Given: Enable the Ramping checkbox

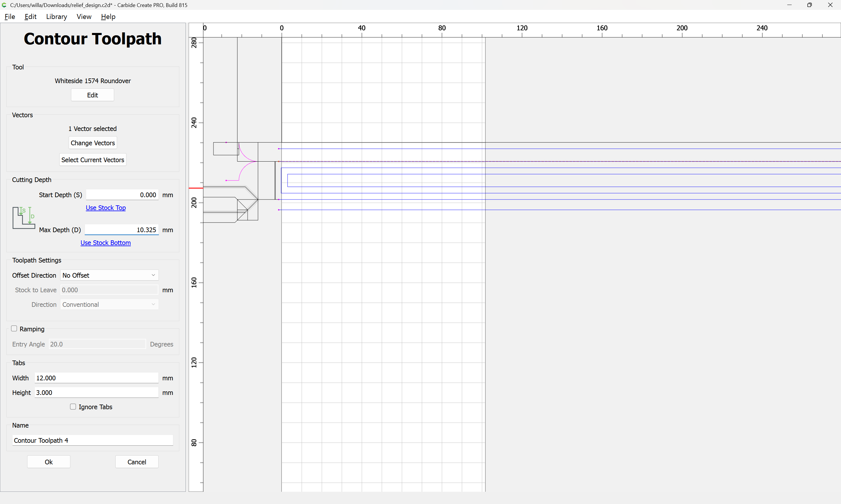Looking at the screenshot, I should (x=14, y=328).
